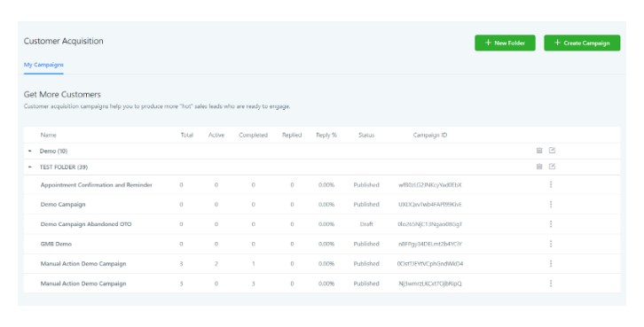
Task: Click the Create Campaign button
Action: 582,43
